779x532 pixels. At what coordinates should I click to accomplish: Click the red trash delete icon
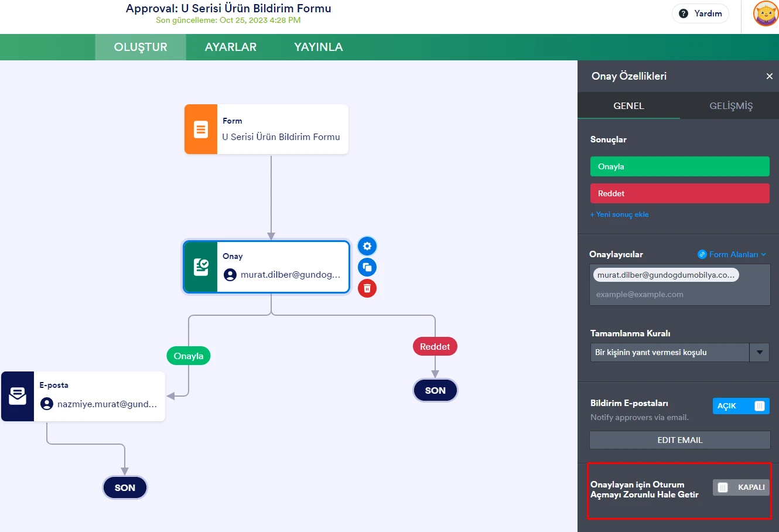click(367, 288)
